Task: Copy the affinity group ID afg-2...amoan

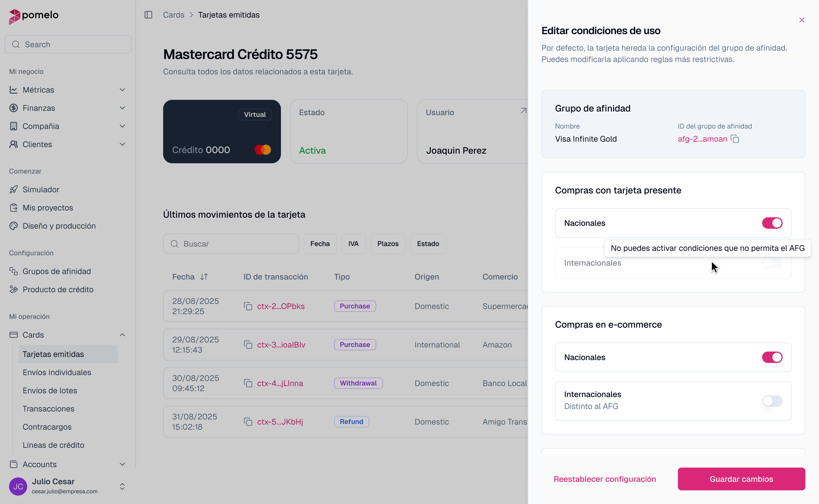Action: 735,139
